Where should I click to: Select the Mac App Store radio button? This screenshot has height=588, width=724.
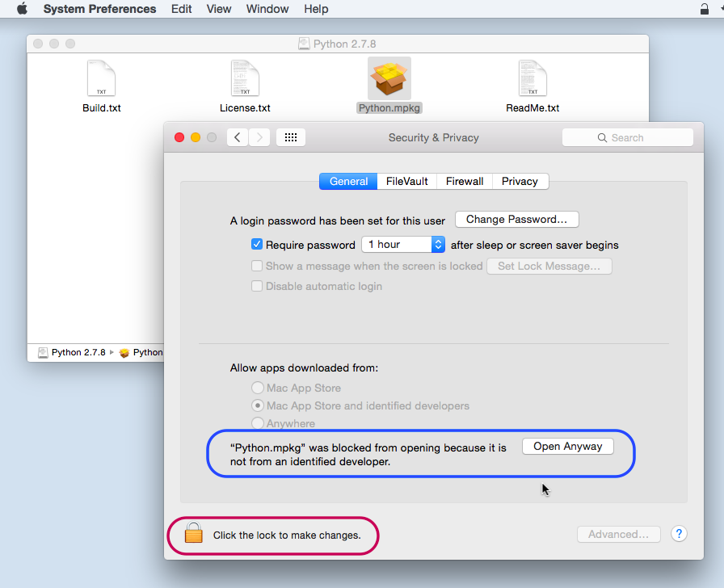click(258, 388)
